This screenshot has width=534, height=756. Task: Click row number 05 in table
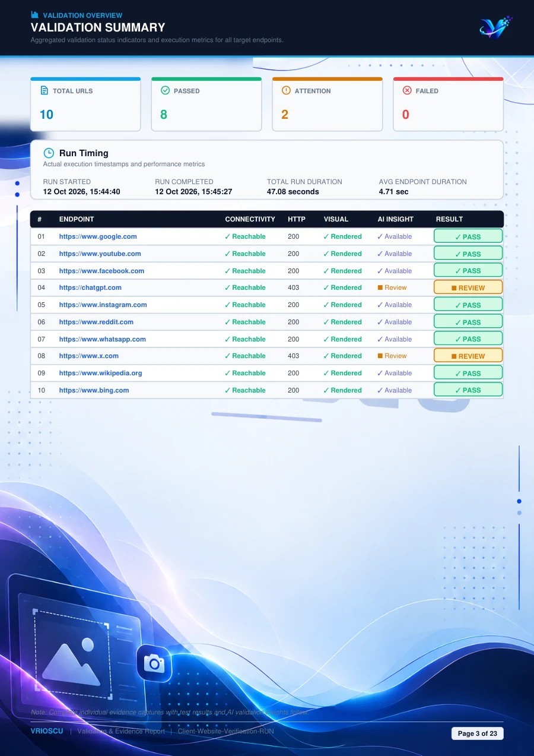tap(41, 305)
